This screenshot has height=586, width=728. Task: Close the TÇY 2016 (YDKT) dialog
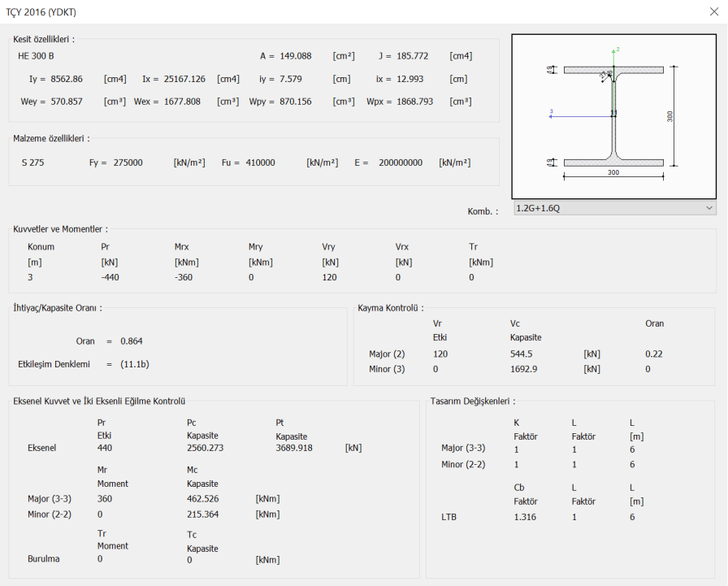click(713, 12)
